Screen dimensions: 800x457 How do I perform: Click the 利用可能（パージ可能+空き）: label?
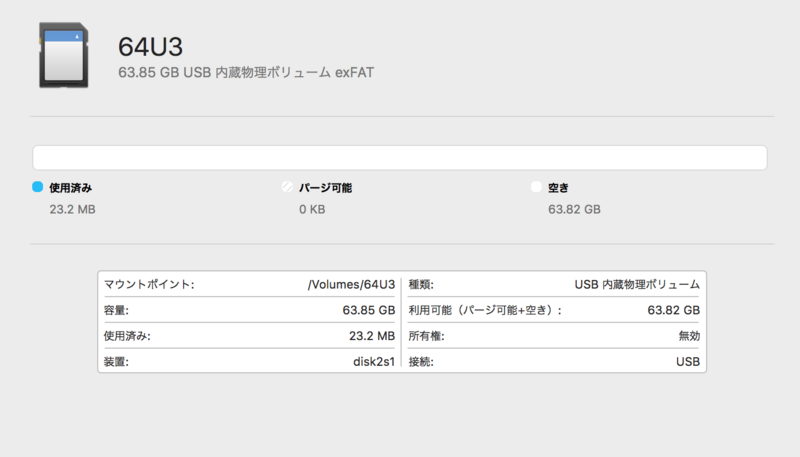(485, 310)
